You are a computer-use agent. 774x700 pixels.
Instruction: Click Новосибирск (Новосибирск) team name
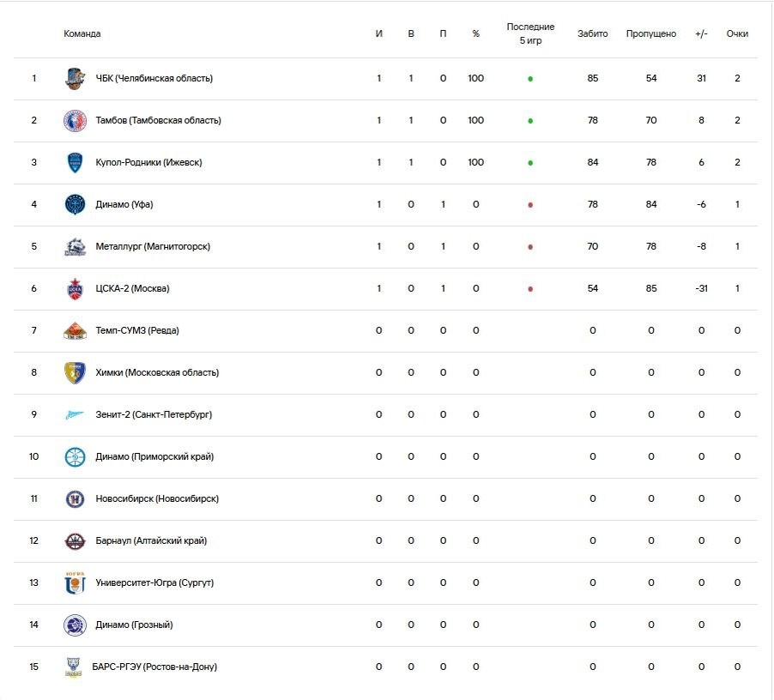157,498
